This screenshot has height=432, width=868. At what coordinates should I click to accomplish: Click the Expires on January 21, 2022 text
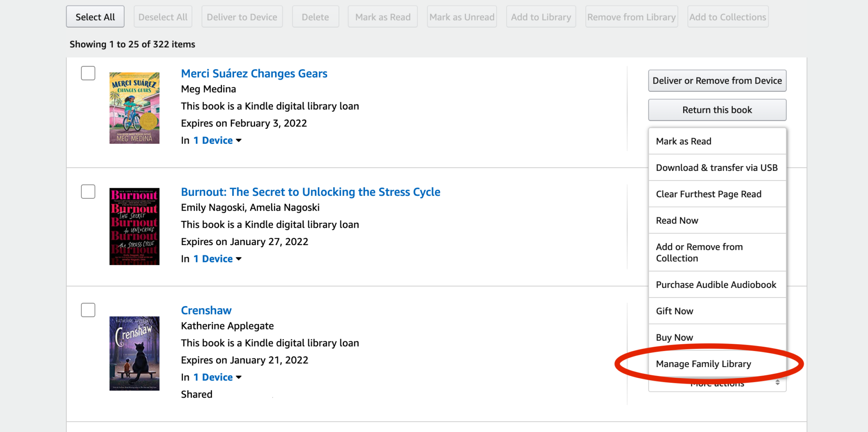(x=245, y=360)
